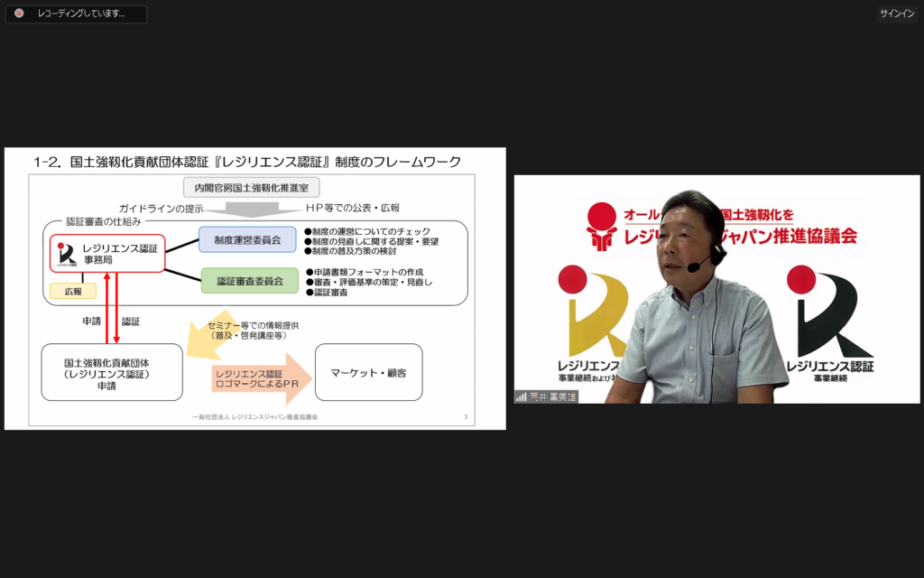Click the レコーディングしています... recording status text
This screenshot has width=924, height=578.
81,14
